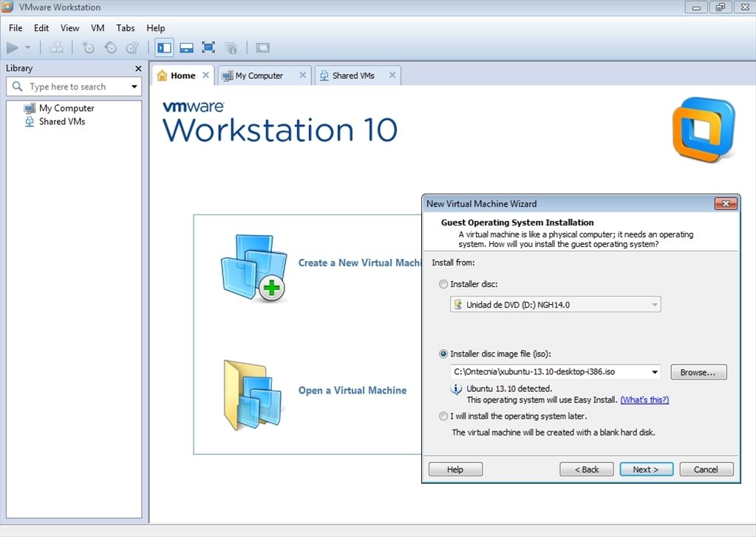Open the VM menu

coord(98,28)
